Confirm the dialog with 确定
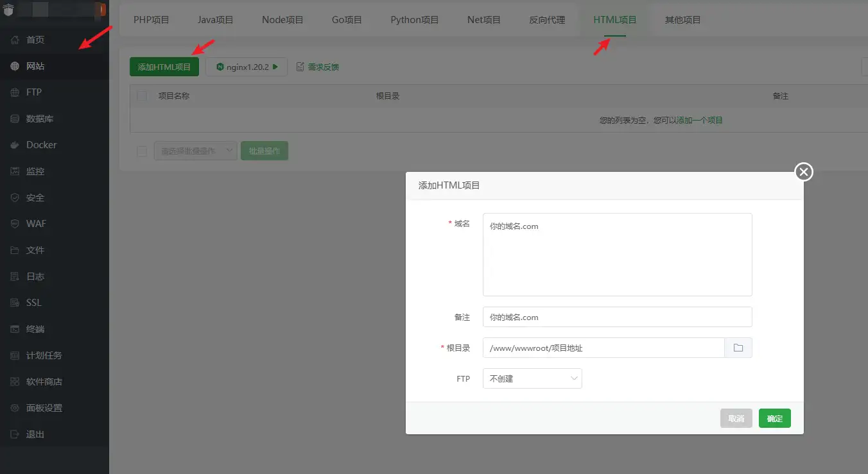This screenshot has height=474, width=868. (x=775, y=418)
